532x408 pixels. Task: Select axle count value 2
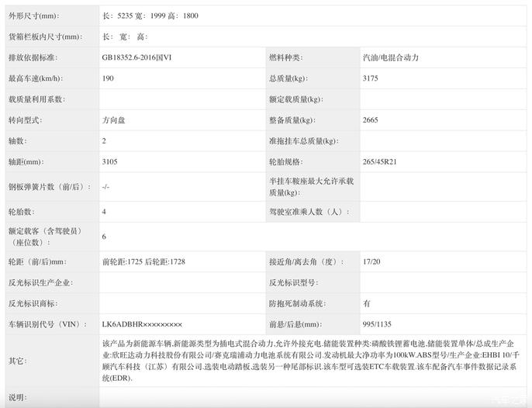click(104, 141)
